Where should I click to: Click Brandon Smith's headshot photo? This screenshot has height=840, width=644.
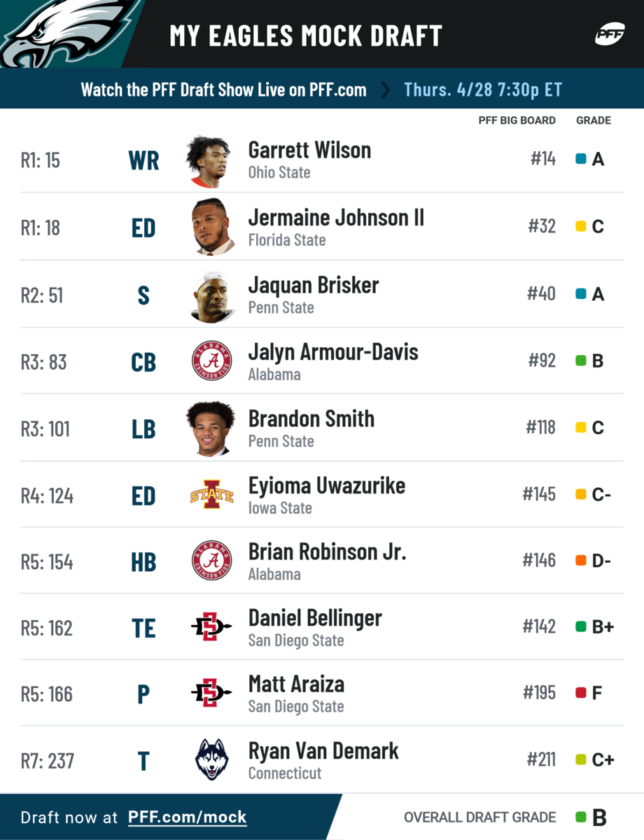pyautogui.click(x=211, y=428)
